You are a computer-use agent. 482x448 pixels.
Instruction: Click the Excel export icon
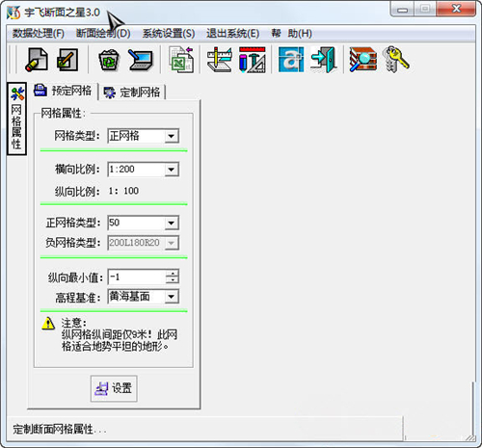[x=181, y=60]
